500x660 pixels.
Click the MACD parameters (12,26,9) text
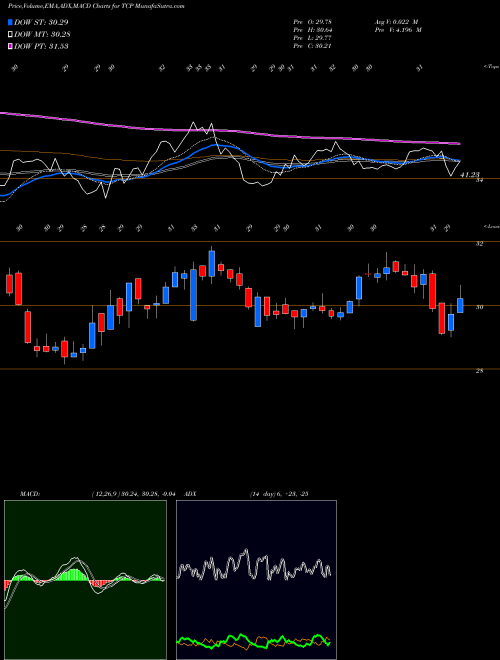tap(136, 494)
